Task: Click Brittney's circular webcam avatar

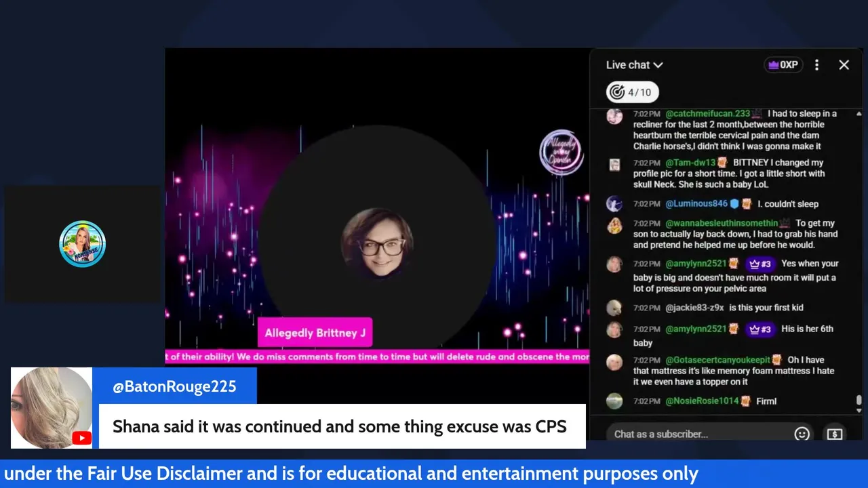Action: (377, 244)
